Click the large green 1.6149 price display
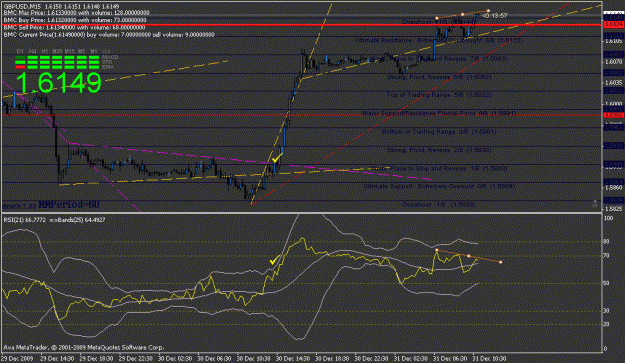Image resolution: width=625 pixels, height=363 pixels. click(58, 82)
